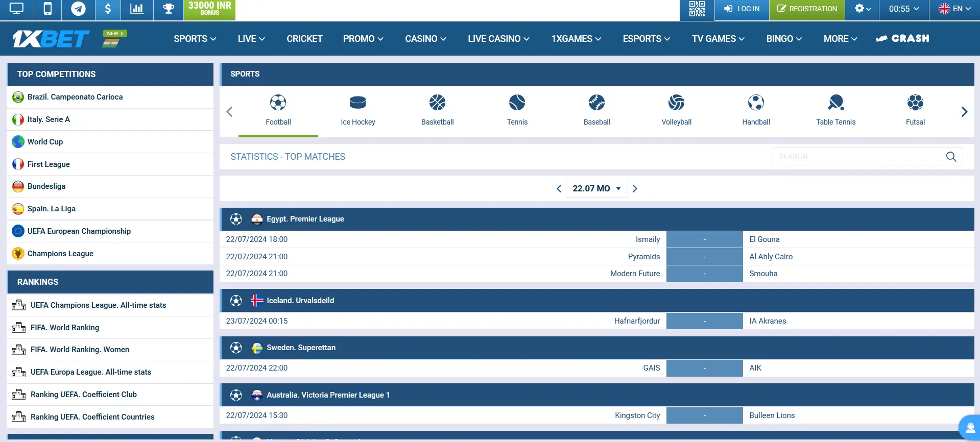Open the mobile app phone icon
The width and height of the screenshot is (980, 442).
(x=47, y=9)
